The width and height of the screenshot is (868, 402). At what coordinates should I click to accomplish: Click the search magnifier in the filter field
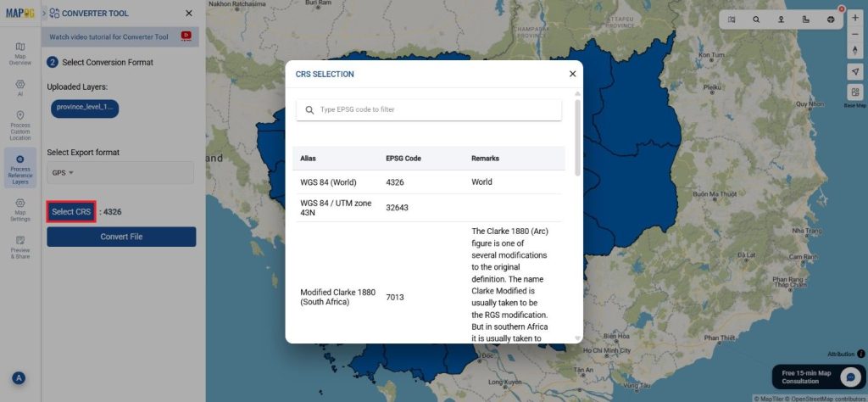(x=309, y=110)
